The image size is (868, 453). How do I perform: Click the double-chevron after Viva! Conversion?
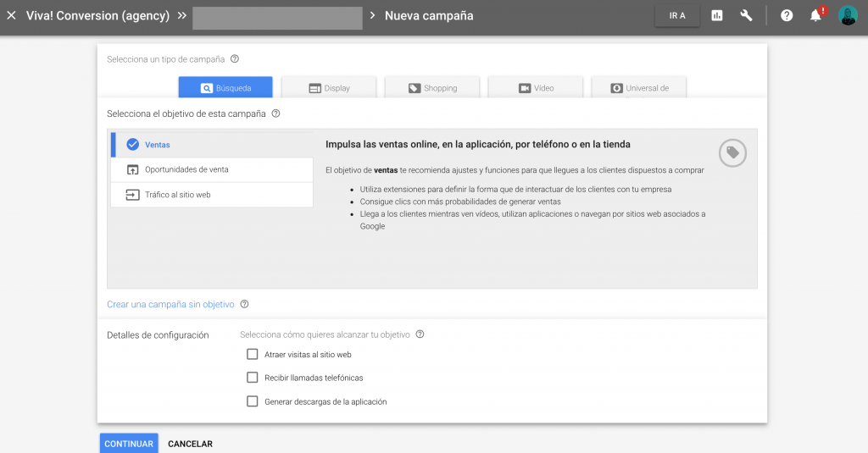click(181, 15)
